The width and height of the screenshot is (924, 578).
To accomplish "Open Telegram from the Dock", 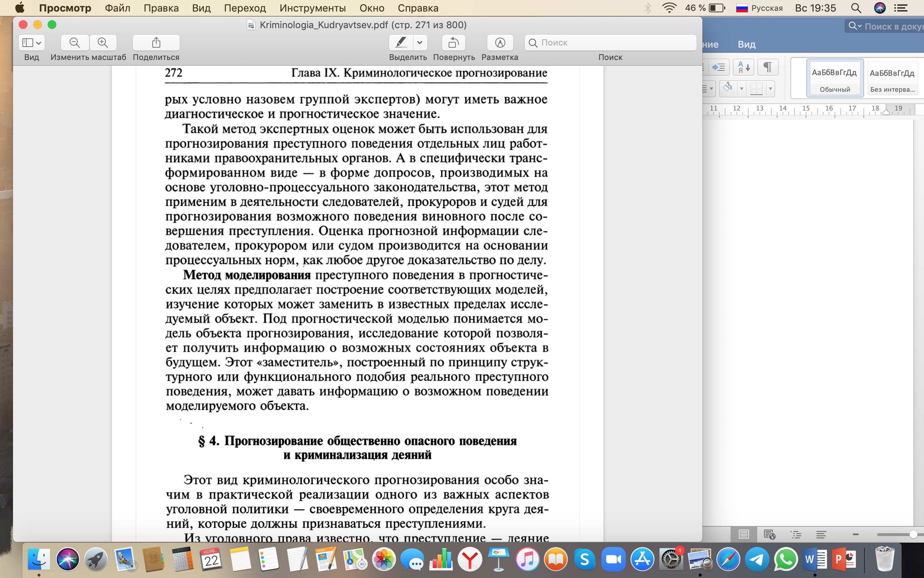I will click(757, 559).
